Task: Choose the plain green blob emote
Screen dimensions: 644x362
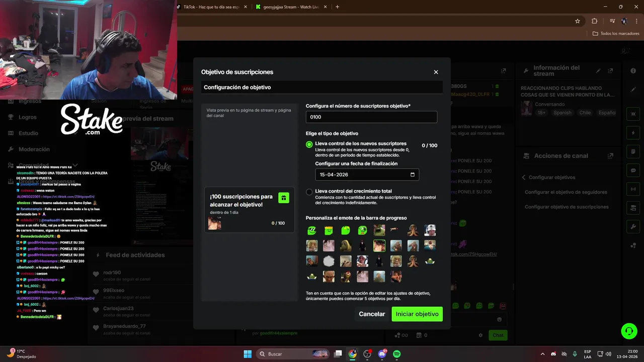Action: (x=346, y=231)
